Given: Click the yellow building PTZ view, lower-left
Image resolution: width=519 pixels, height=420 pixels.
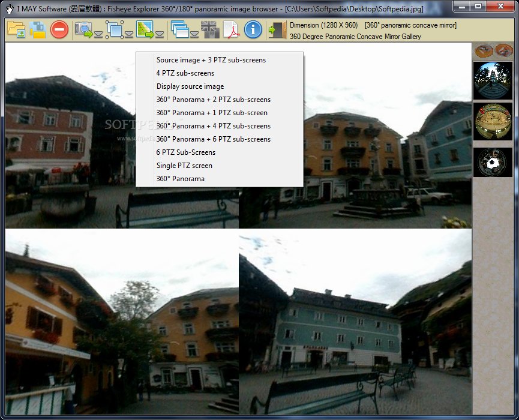Looking at the screenshot, I should click(122, 322).
